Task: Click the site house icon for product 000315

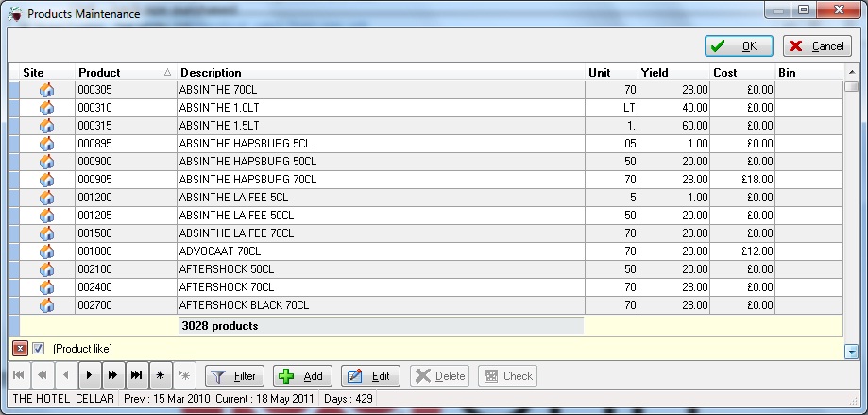Action: pos(47,126)
